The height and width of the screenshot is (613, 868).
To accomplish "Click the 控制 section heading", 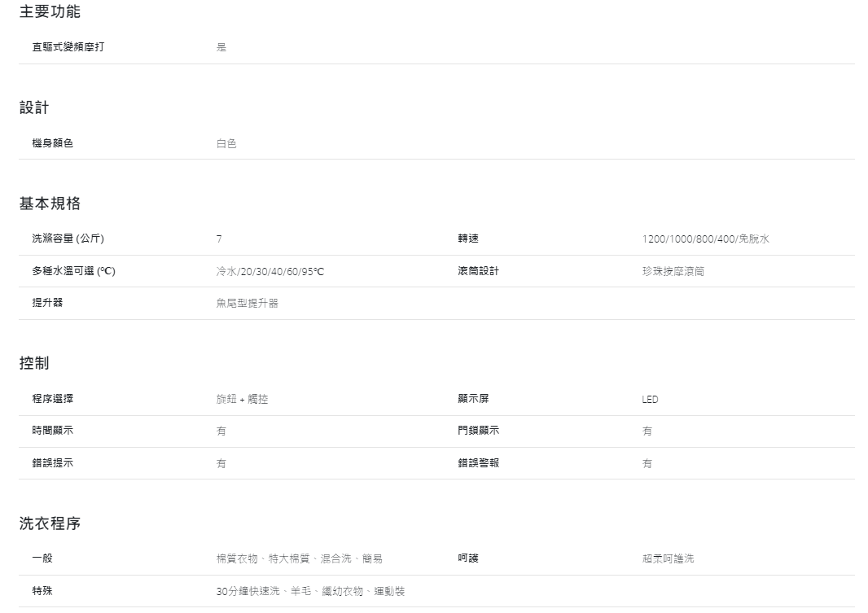I will pyautogui.click(x=34, y=363).
